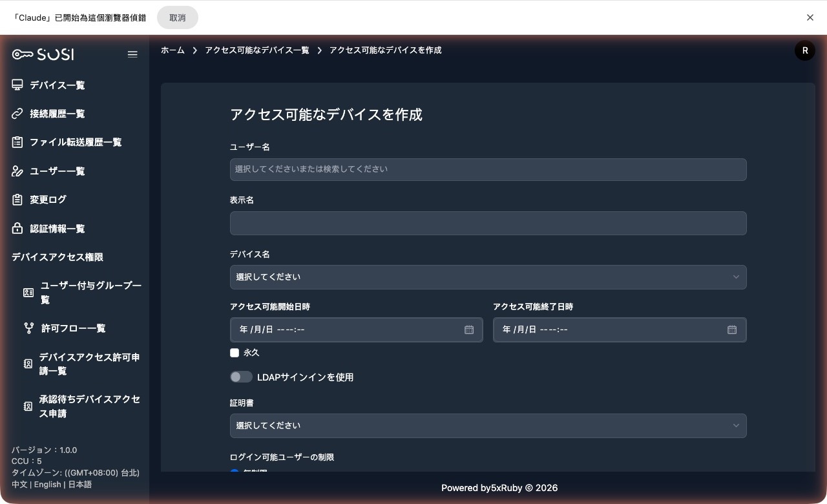This screenshot has height=504, width=827.
Task: Expand the 証明書 selection dropdown
Action: 488,425
